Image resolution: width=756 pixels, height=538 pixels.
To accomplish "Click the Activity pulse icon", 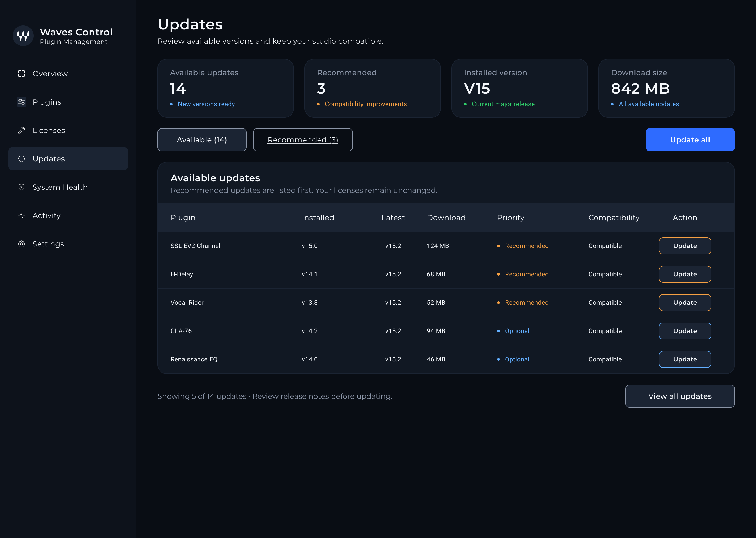I will 22,216.
